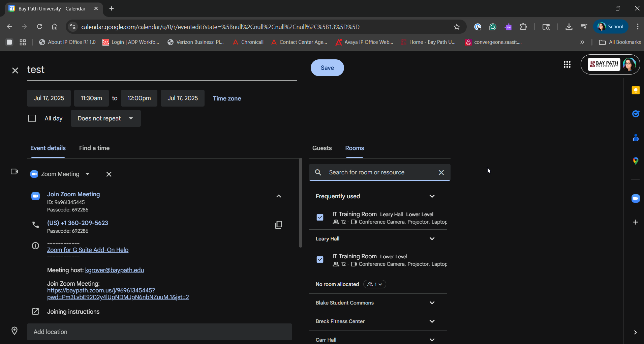Open the Zoom for G Suite Add-On Help link
Screen dimensions: 644x344
tap(88, 250)
